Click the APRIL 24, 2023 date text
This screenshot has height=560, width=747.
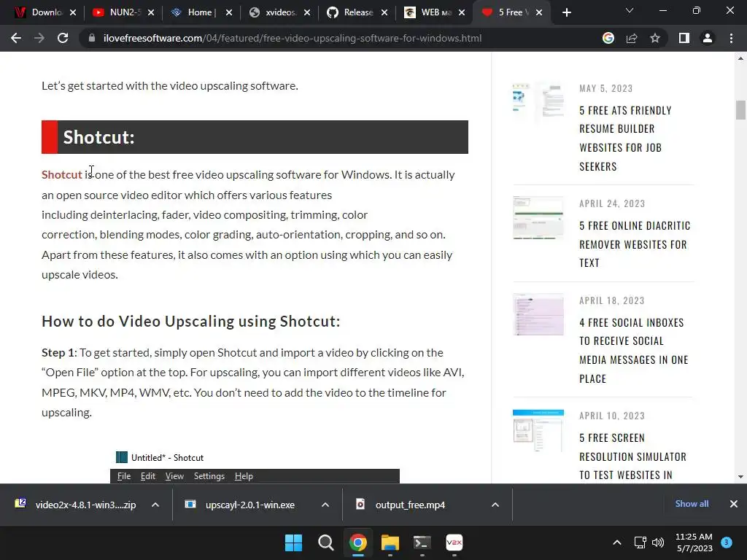tap(612, 204)
